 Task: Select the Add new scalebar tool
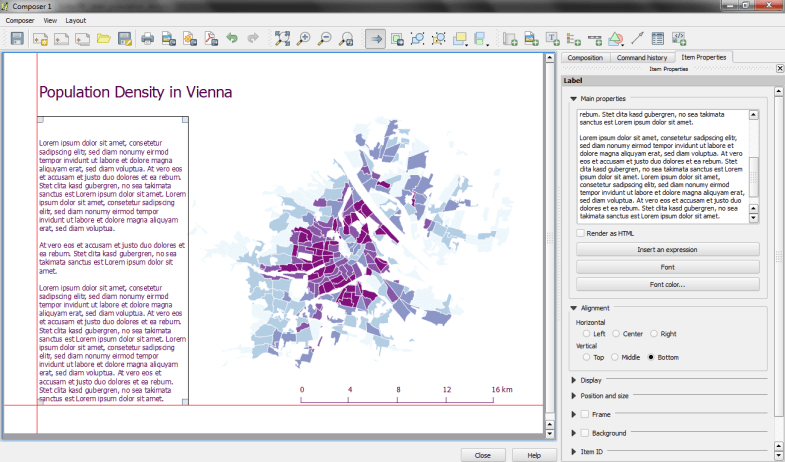tap(595, 39)
